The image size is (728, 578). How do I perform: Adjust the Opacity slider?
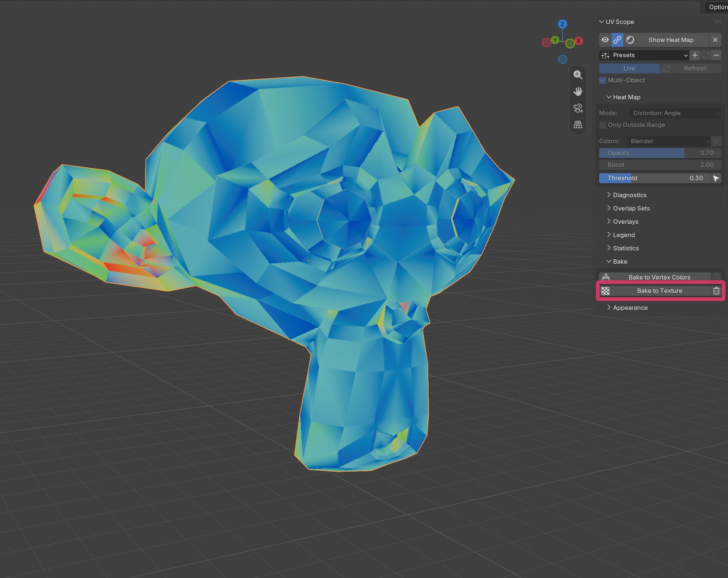(x=660, y=153)
